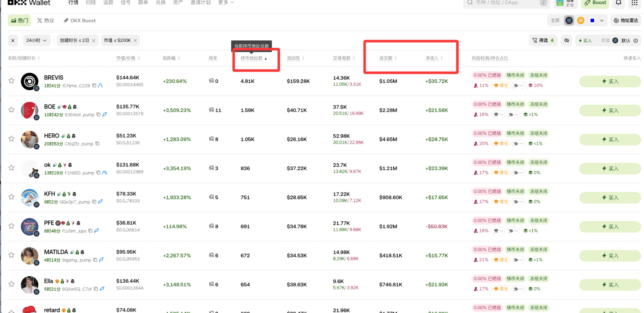Select the 全部 all-chains option
The height and width of the screenshot is (313, 644).
pyautogui.click(x=555, y=20)
